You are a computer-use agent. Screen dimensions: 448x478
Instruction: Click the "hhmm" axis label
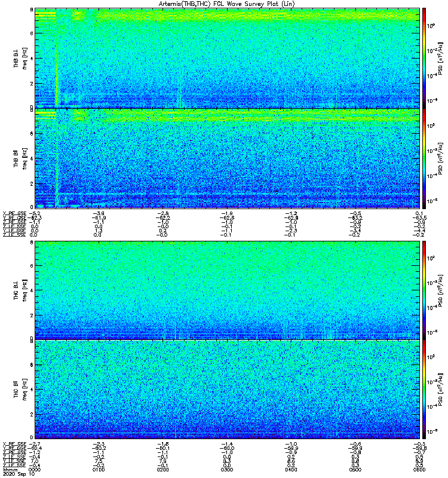(10, 470)
